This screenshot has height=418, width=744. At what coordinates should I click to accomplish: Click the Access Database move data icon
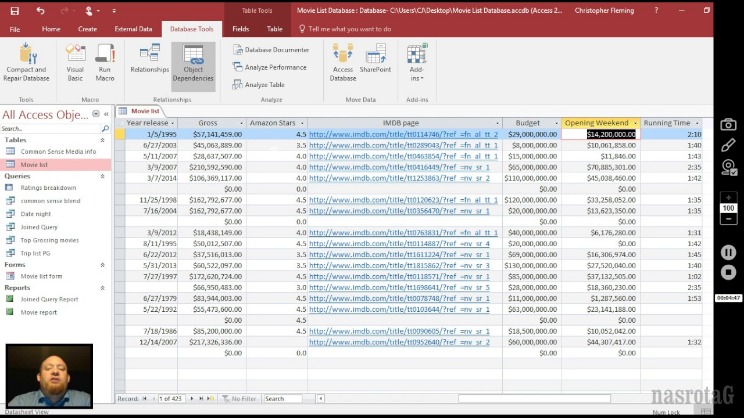coord(343,53)
